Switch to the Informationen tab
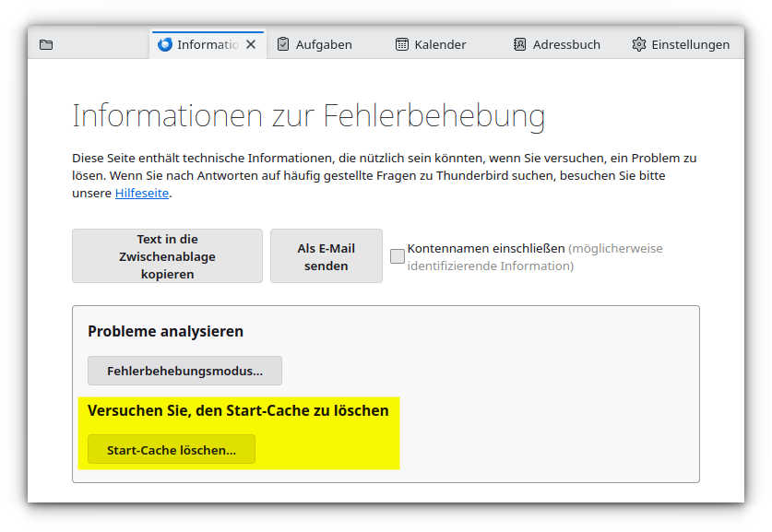Image resolution: width=772 pixels, height=532 pixels. [x=208, y=45]
